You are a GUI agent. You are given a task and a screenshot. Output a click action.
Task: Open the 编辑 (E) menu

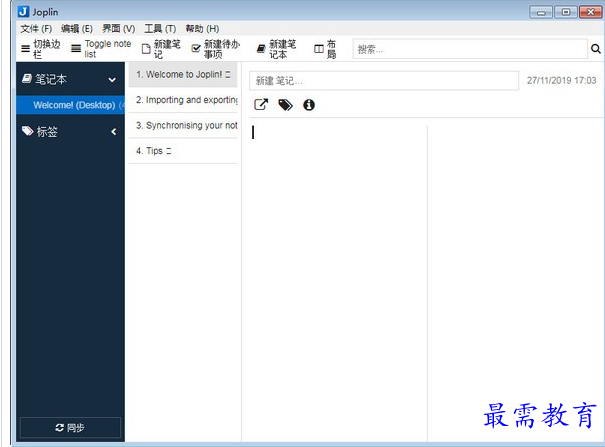[77, 29]
